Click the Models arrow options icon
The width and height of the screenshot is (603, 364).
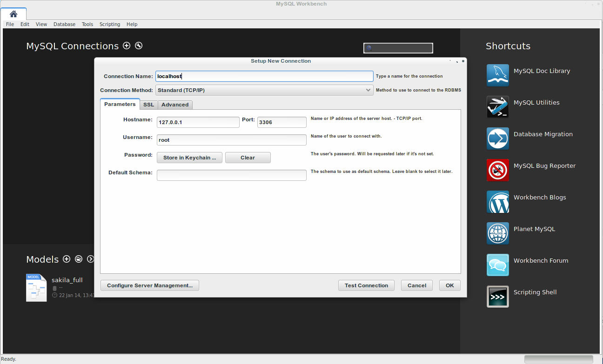tap(91, 259)
